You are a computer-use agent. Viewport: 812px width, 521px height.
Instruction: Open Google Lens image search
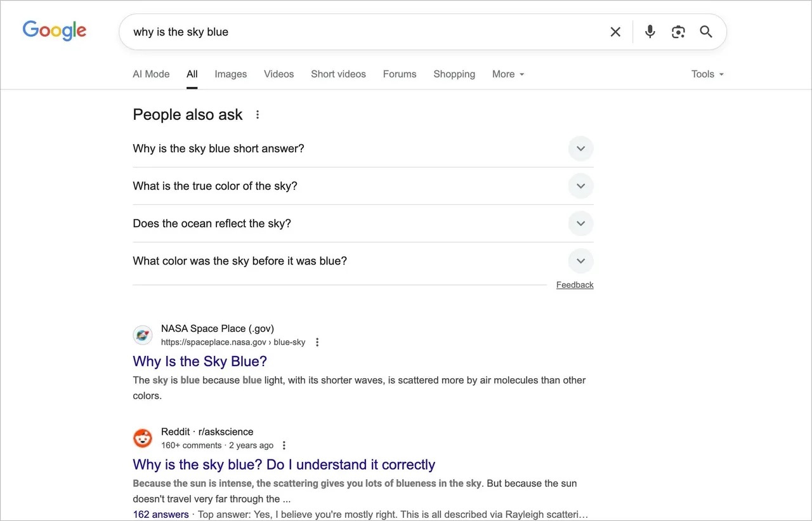click(678, 32)
